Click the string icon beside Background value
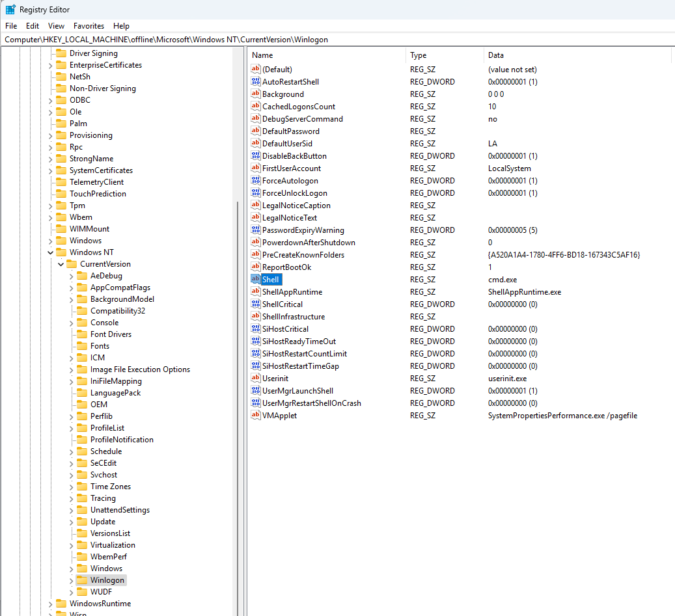The width and height of the screenshot is (675, 616). [x=256, y=94]
